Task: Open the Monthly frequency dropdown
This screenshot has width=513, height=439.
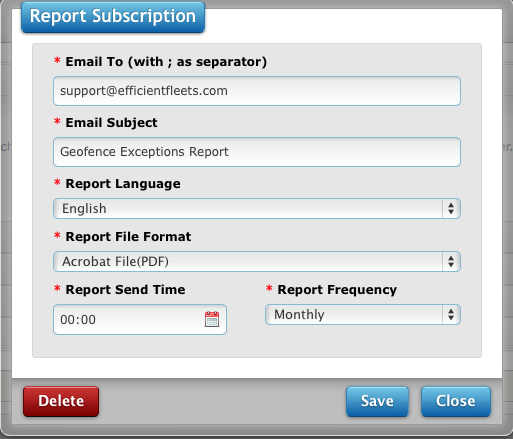Action: pyautogui.click(x=363, y=314)
